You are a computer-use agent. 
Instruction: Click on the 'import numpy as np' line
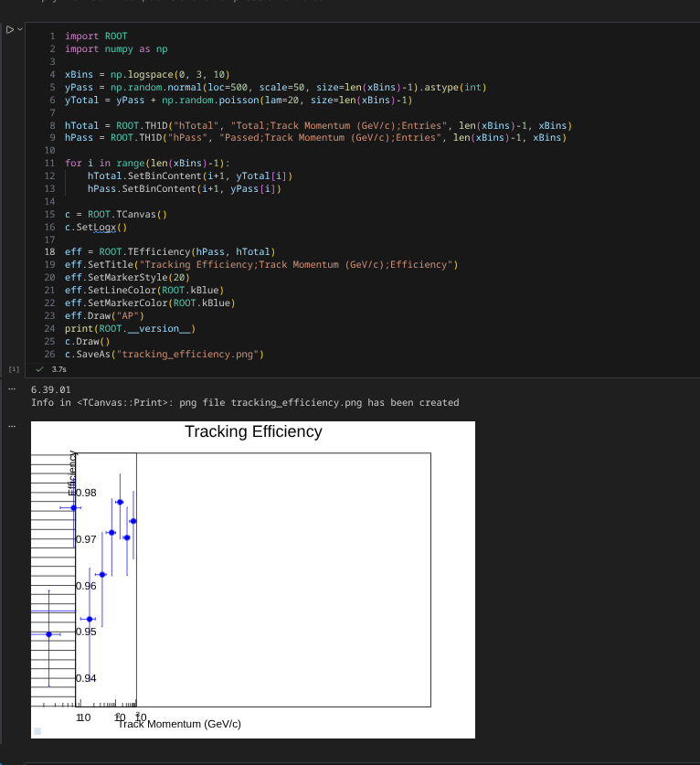[x=116, y=49]
